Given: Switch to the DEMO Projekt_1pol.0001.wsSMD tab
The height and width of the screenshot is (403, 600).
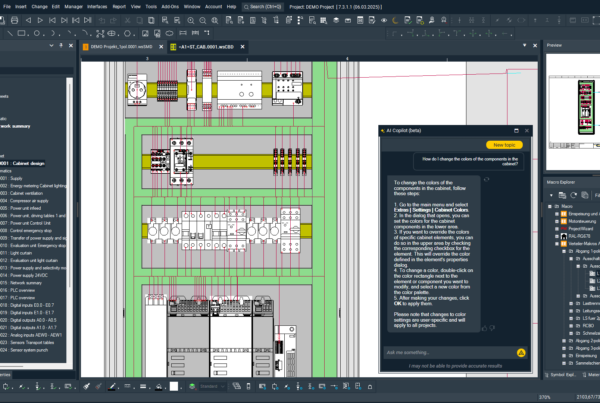Looking at the screenshot, I should pyautogui.click(x=118, y=46).
